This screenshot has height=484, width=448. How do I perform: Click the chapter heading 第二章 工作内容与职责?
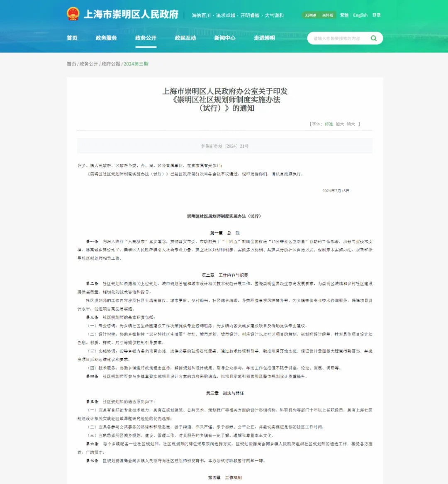point(225,275)
